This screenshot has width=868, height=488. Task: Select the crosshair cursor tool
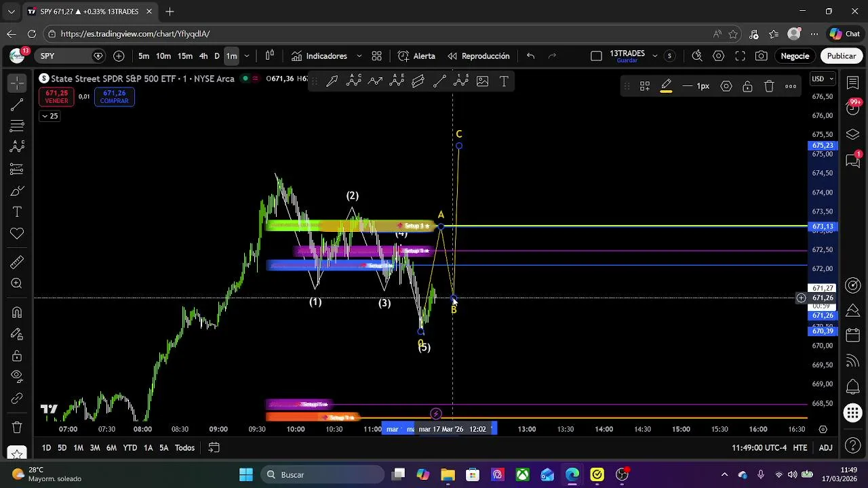pyautogui.click(x=17, y=83)
